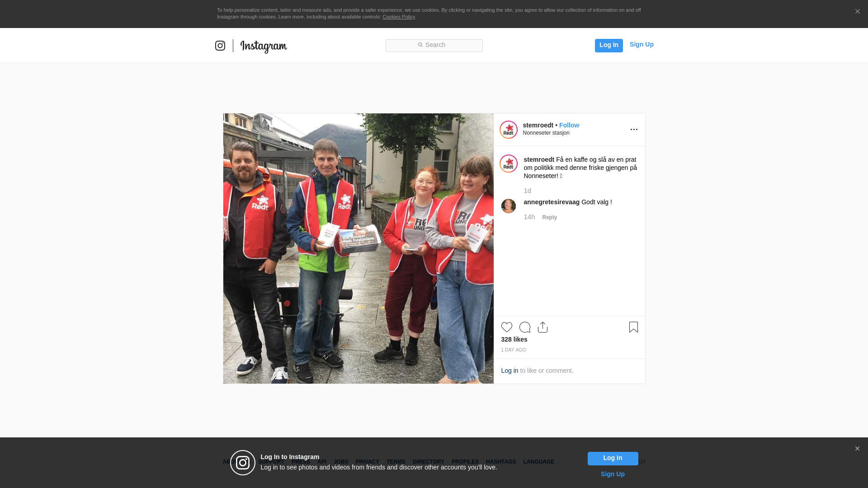Open the LANGUAGE footer selector
This screenshot has width=868, height=488.
click(539, 462)
